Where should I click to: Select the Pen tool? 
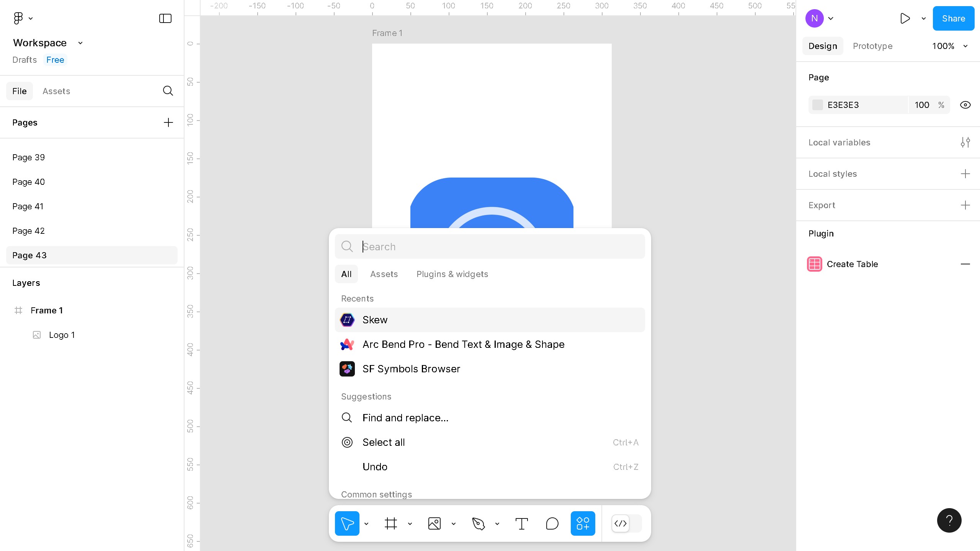[478, 523]
